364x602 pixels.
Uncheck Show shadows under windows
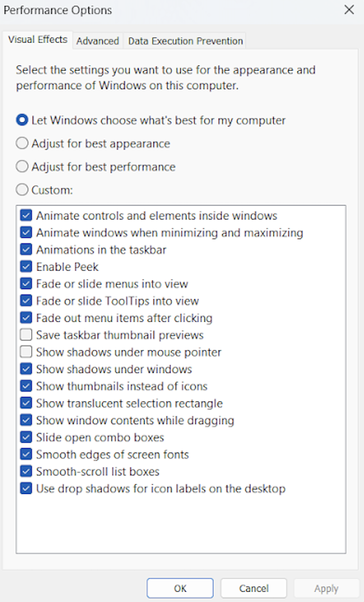click(26, 369)
